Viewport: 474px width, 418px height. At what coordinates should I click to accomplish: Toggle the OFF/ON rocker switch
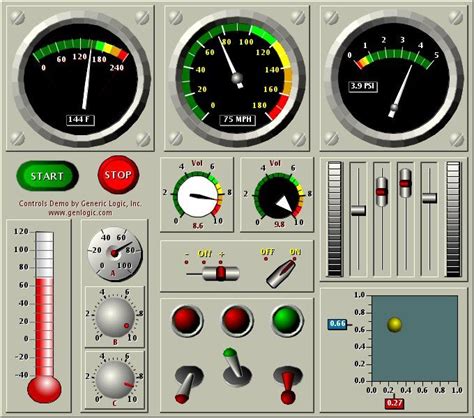[x=282, y=274]
